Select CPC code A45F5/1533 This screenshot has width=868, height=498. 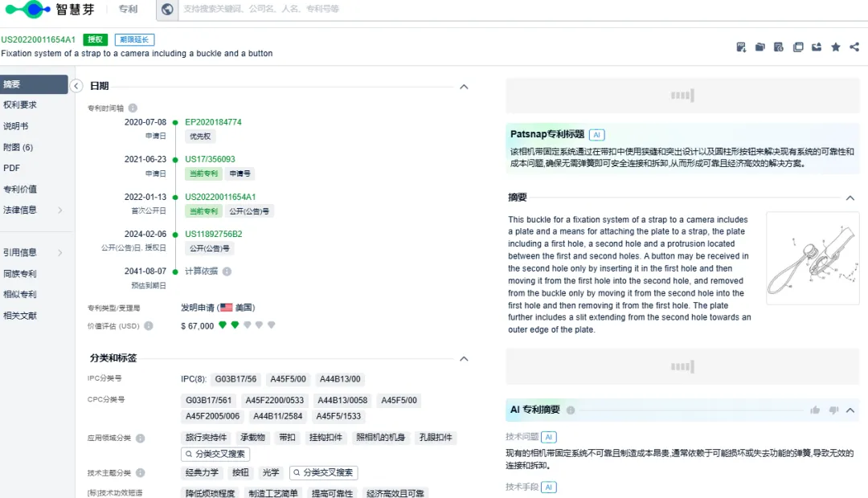click(338, 417)
